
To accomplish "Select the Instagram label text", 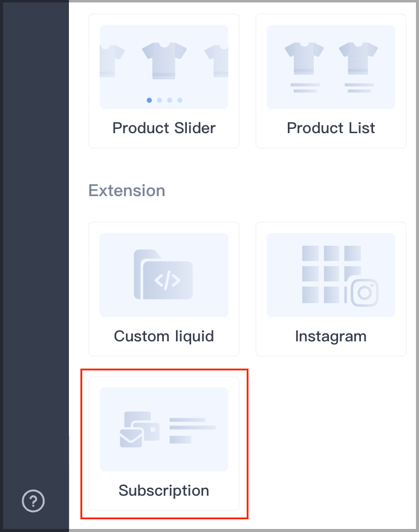I will point(331,337).
